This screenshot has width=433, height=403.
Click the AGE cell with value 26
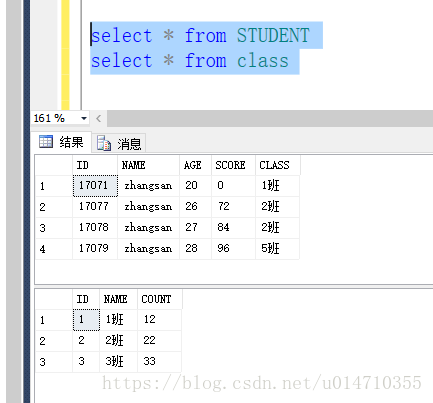[x=195, y=207]
